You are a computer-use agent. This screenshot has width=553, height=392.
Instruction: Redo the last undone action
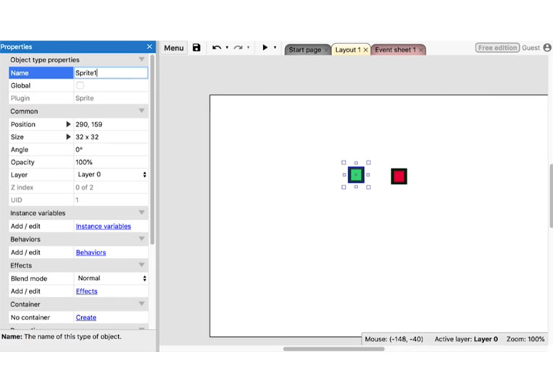point(238,48)
